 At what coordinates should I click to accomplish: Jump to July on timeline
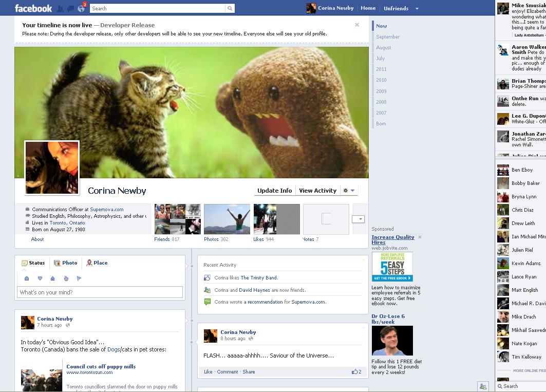(380, 58)
